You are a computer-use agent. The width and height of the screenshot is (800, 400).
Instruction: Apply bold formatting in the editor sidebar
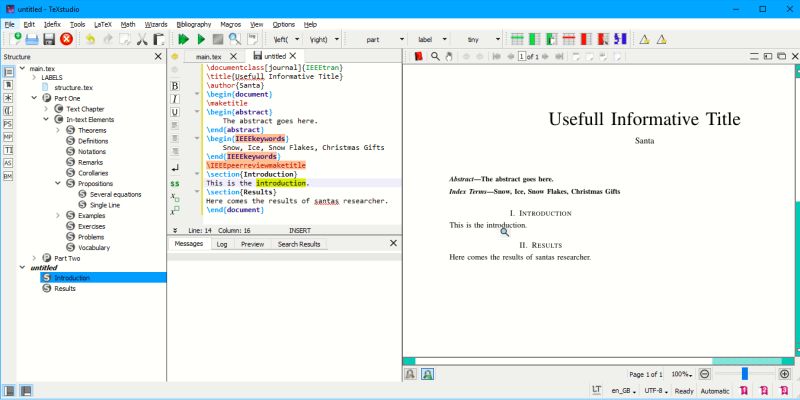click(175, 86)
